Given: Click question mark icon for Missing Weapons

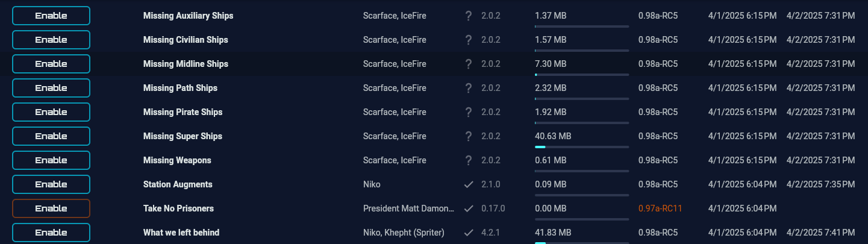Looking at the screenshot, I should point(469,160).
